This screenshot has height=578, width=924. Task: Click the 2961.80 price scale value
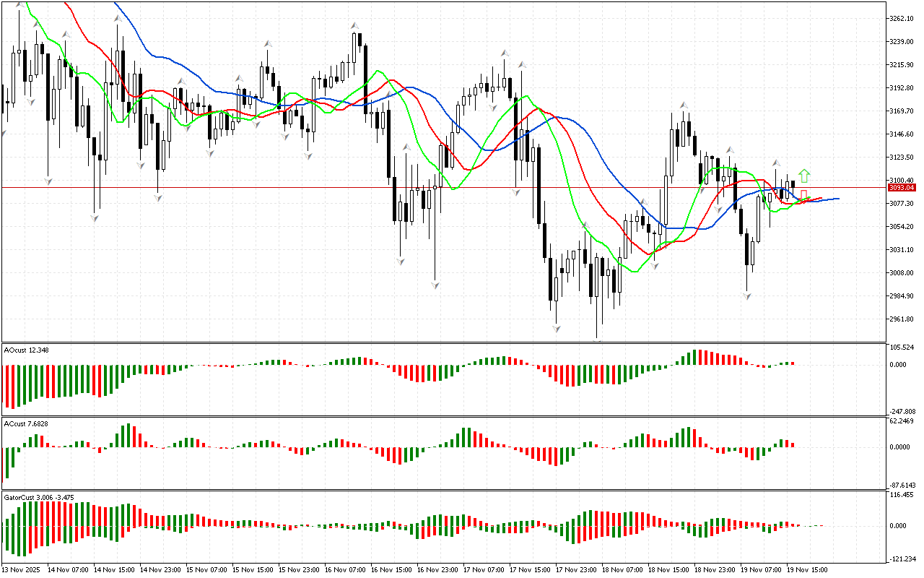tap(903, 319)
